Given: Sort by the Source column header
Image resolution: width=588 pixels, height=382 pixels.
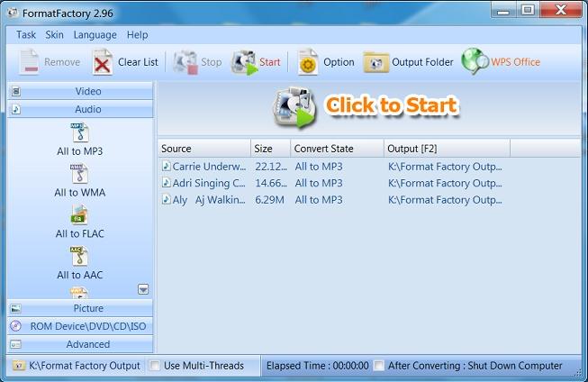Looking at the screenshot, I should click(204, 149).
